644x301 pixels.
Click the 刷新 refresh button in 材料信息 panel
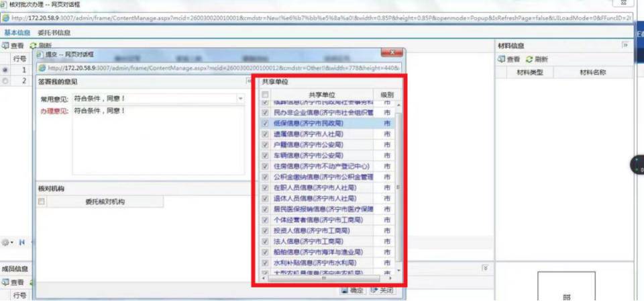(537, 59)
